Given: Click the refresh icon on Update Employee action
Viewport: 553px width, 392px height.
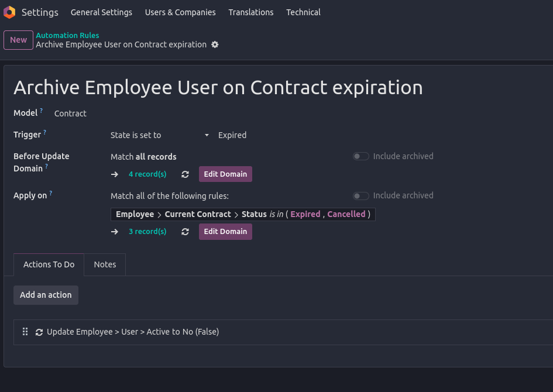Looking at the screenshot, I should pos(39,332).
